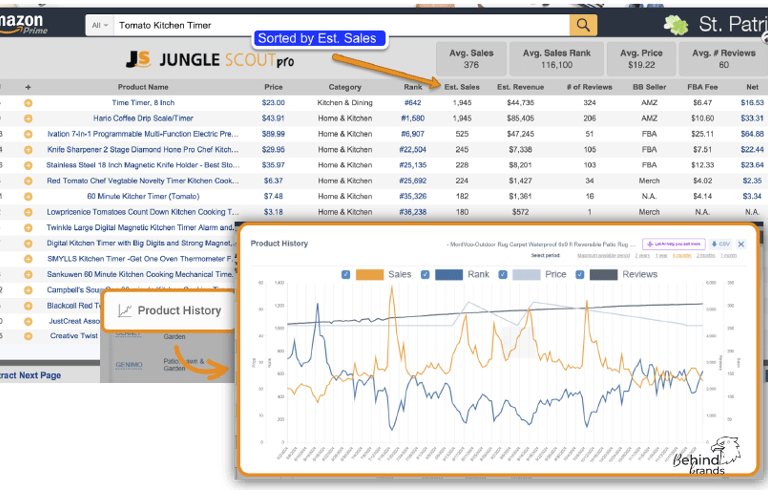Click the plus icon next to Sankuwen 60 Minute Kitchen Timer
Screen dimensions: 768x490
[x=28, y=274]
